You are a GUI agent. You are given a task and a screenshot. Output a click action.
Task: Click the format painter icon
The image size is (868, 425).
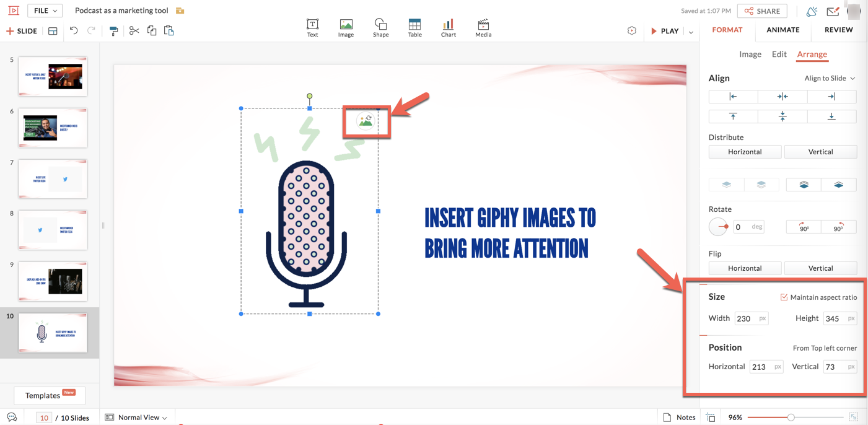pos(113,31)
